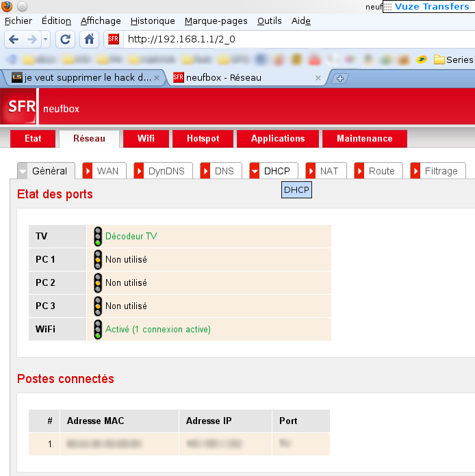Open a new tab with the plus button
Screen dimensions: 475x476
click(x=339, y=79)
